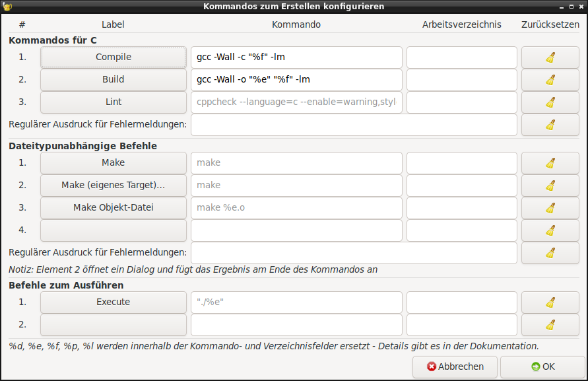Click the Make (eigenes Target)... label button
This screenshot has height=381, width=588.
pos(114,186)
